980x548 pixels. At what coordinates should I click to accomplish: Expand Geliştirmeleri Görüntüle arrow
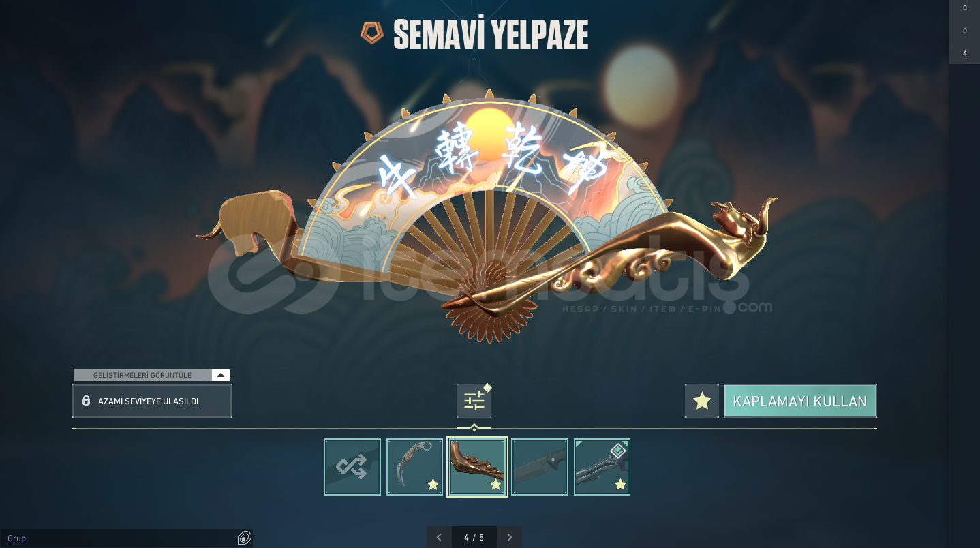(220, 375)
